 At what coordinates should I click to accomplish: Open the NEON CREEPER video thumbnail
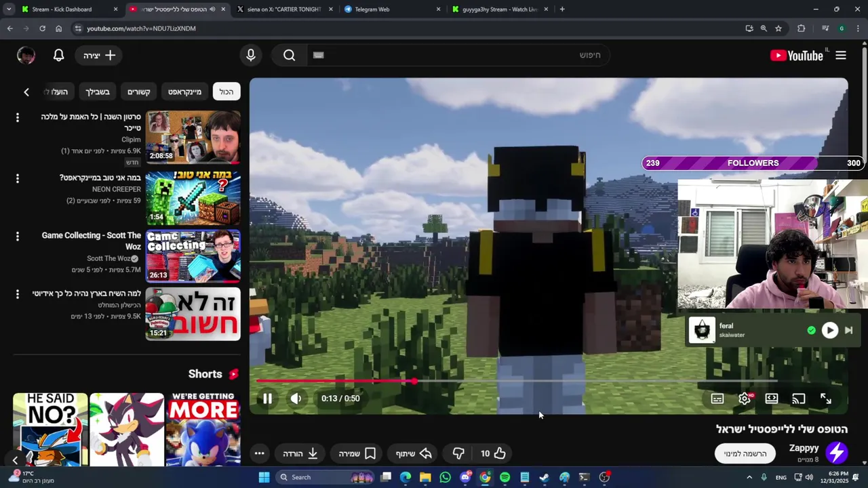point(193,197)
